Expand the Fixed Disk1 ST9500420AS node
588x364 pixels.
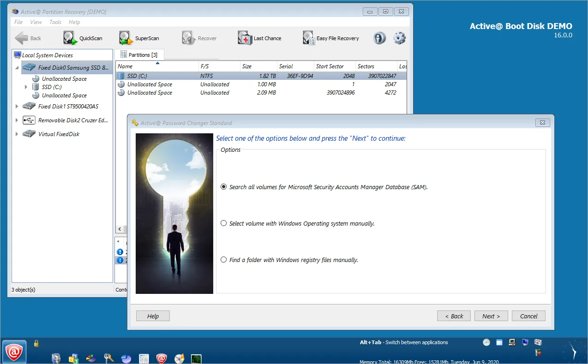17,107
